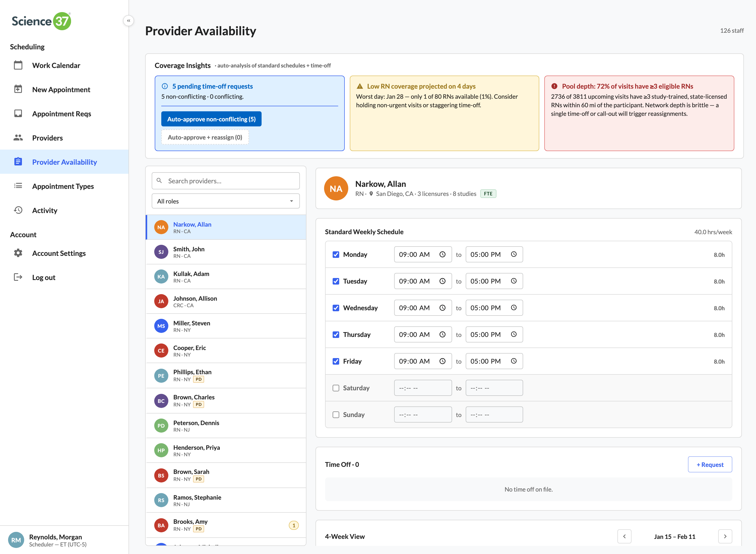Click the RM user avatar at bottom left
This screenshot has width=756, height=554.
[16, 540]
